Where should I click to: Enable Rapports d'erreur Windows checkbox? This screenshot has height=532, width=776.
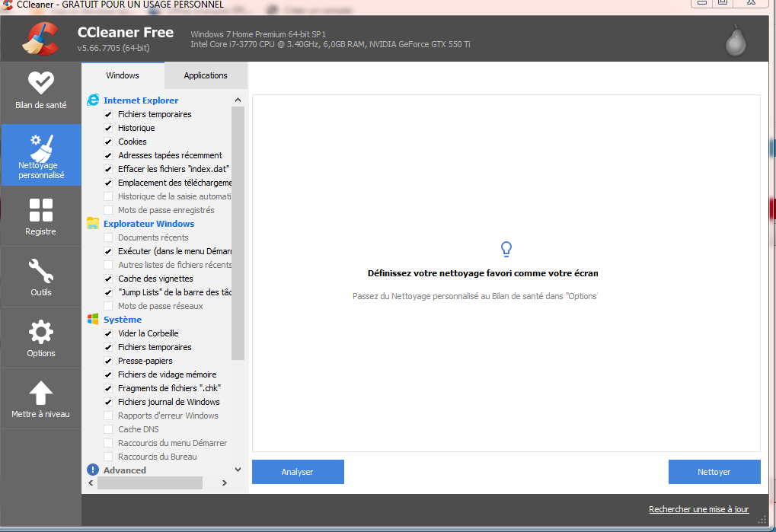coord(108,416)
